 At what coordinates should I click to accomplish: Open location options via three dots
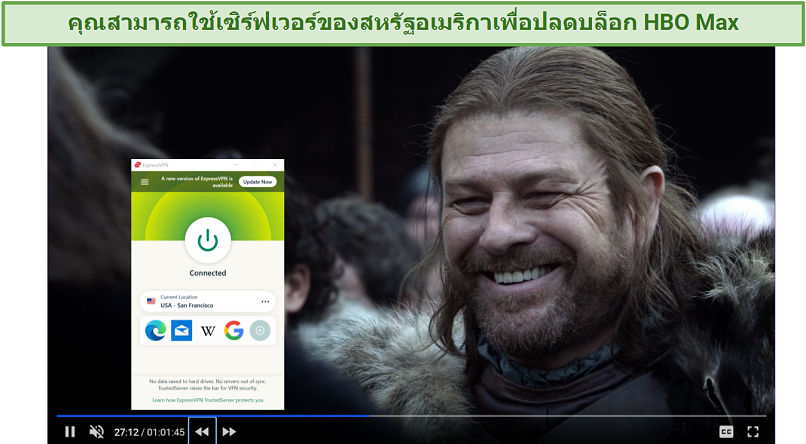(x=265, y=302)
